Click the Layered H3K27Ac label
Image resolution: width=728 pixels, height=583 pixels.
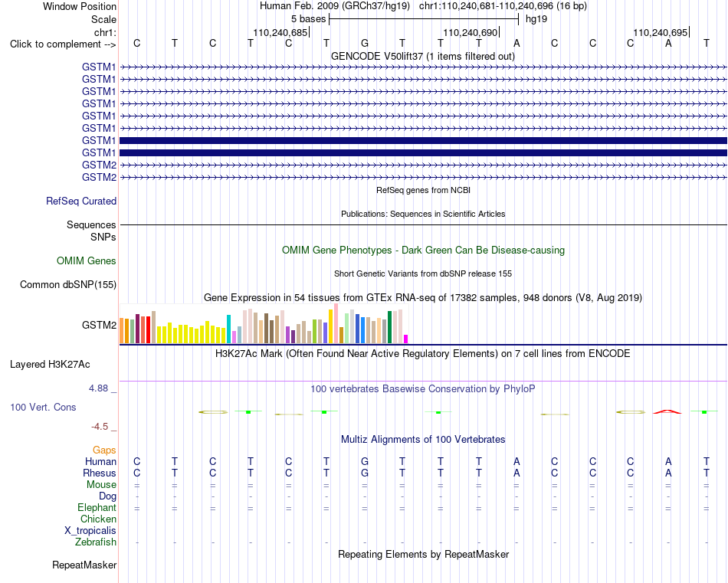pos(50,365)
